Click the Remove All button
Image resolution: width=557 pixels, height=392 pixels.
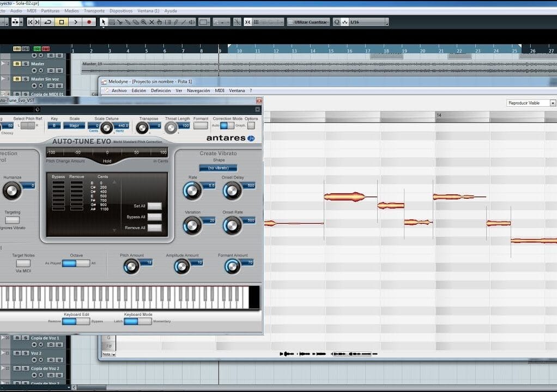[x=154, y=228]
